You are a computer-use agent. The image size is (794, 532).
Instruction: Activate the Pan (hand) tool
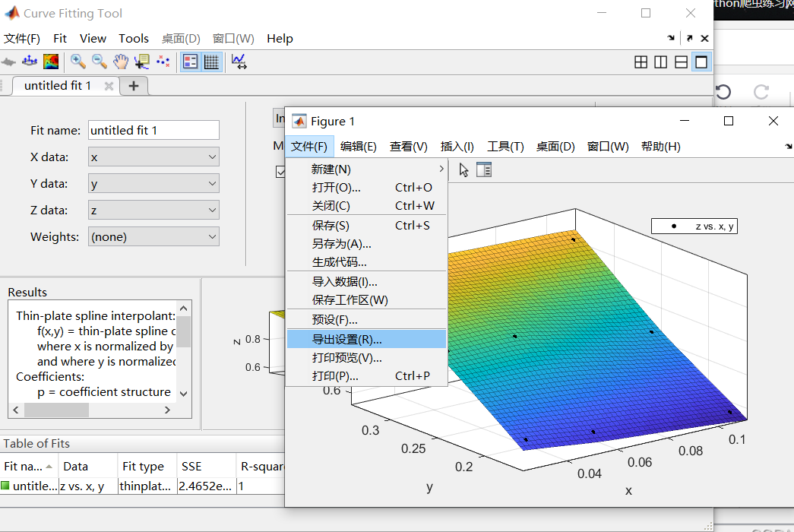121,62
